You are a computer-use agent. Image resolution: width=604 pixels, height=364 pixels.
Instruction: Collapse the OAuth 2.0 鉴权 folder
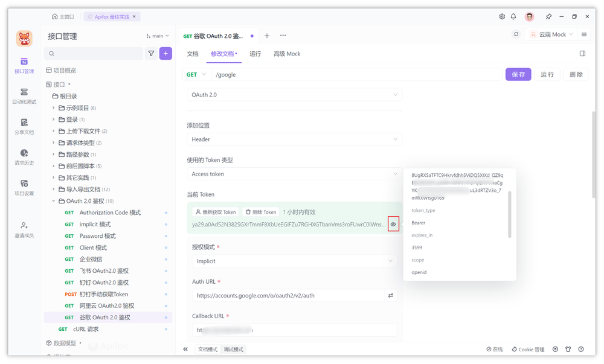pyautogui.click(x=54, y=201)
